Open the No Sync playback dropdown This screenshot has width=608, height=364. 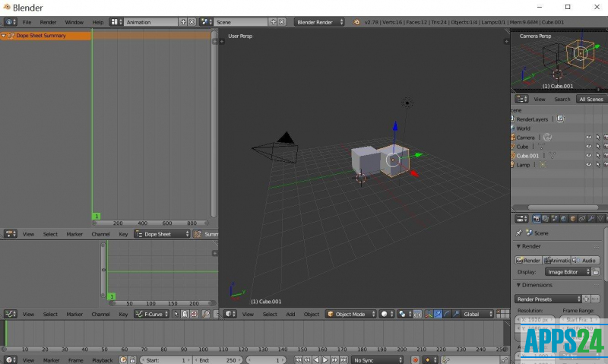click(x=377, y=360)
